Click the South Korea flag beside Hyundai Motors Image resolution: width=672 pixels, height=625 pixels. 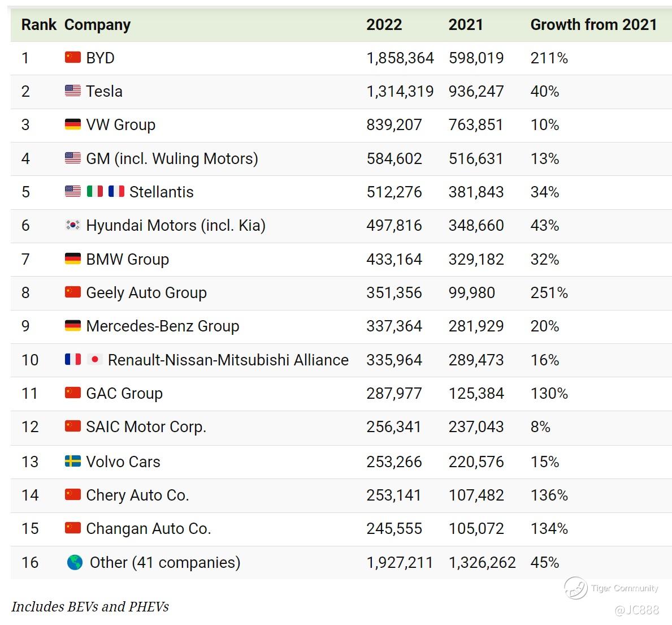[x=72, y=225]
